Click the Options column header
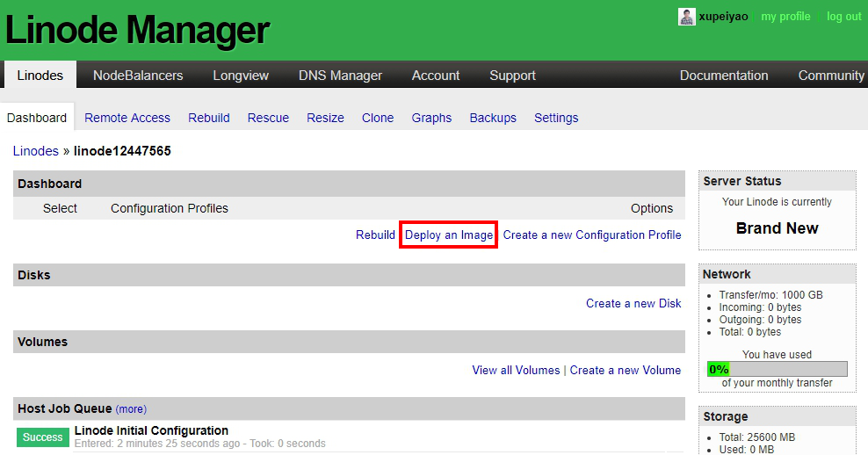Screen dimensions: 868x455 coord(652,208)
